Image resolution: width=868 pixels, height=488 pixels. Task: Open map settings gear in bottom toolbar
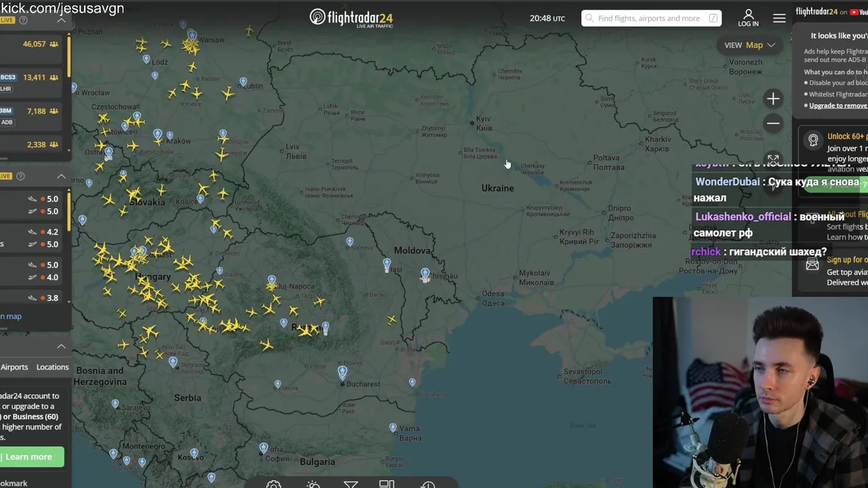(x=273, y=484)
